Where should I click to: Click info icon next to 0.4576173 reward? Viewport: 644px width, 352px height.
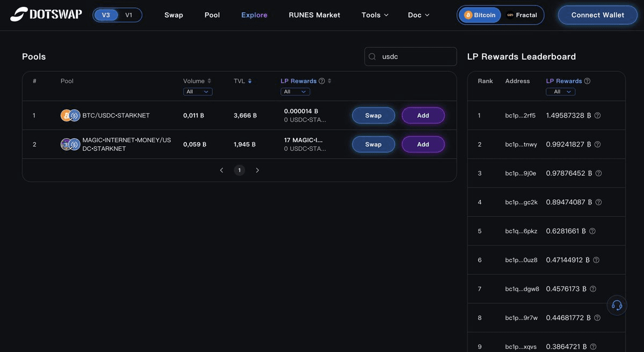593,289
